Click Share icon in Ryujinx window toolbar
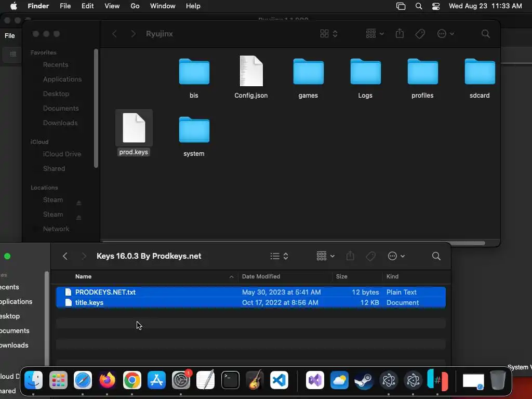The width and height of the screenshot is (532, 399). [x=400, y=34]
